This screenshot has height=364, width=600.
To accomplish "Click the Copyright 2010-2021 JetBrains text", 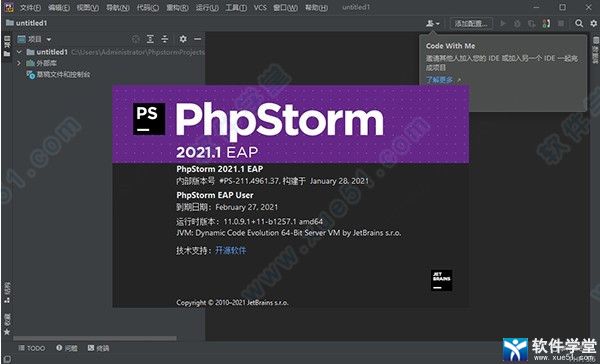I will 232,302.
